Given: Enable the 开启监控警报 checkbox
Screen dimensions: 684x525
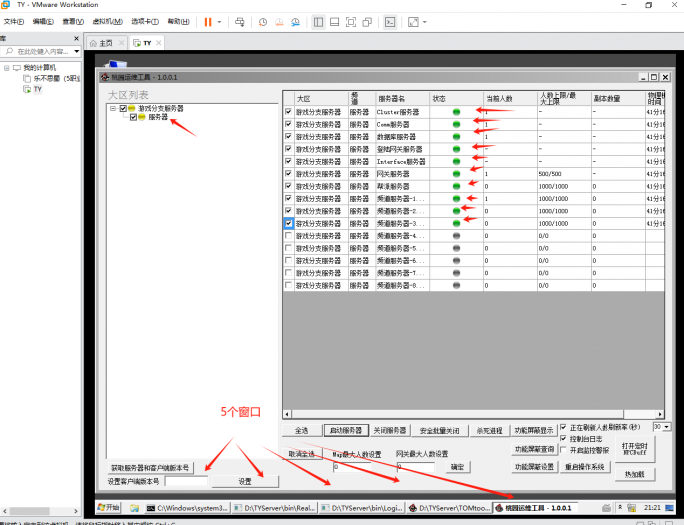Looking at the screenshot, I should (x=564, y=449).
